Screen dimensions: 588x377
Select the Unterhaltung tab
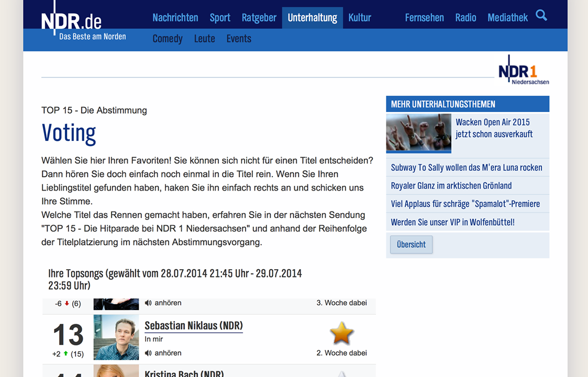pos(313,18)
